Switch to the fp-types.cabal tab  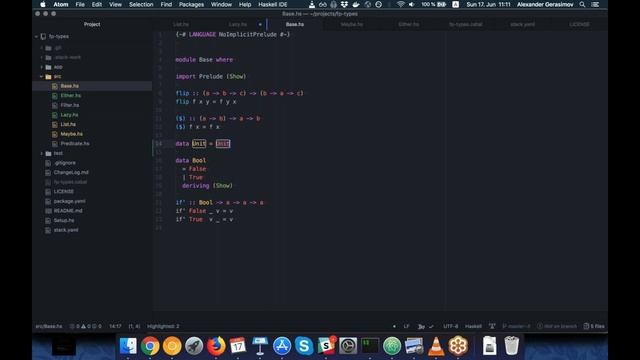click(466, 24)
